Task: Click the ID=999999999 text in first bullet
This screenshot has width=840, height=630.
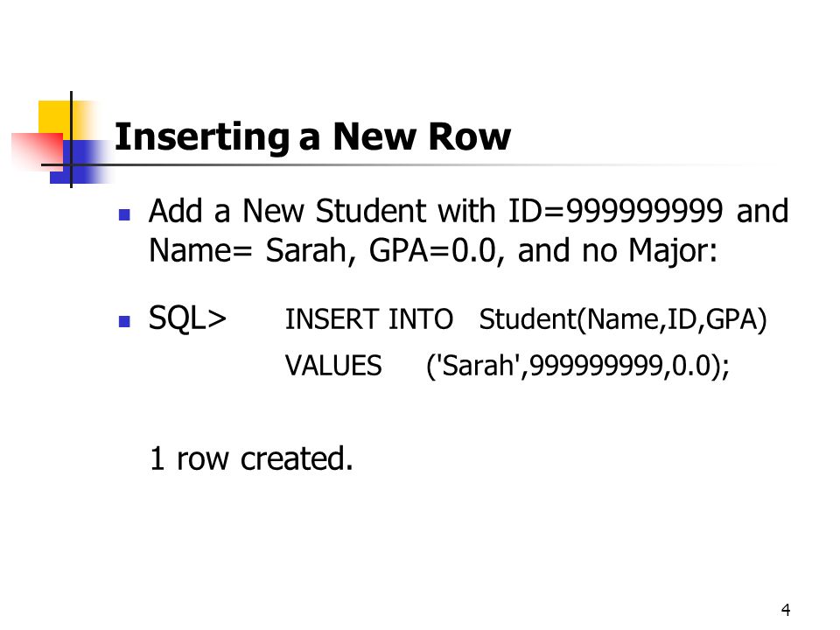Action: (615, 211)
